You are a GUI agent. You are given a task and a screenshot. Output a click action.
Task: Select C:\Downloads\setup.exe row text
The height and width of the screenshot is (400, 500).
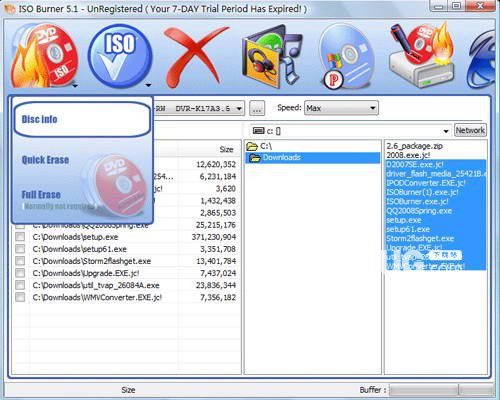(75, 237)
